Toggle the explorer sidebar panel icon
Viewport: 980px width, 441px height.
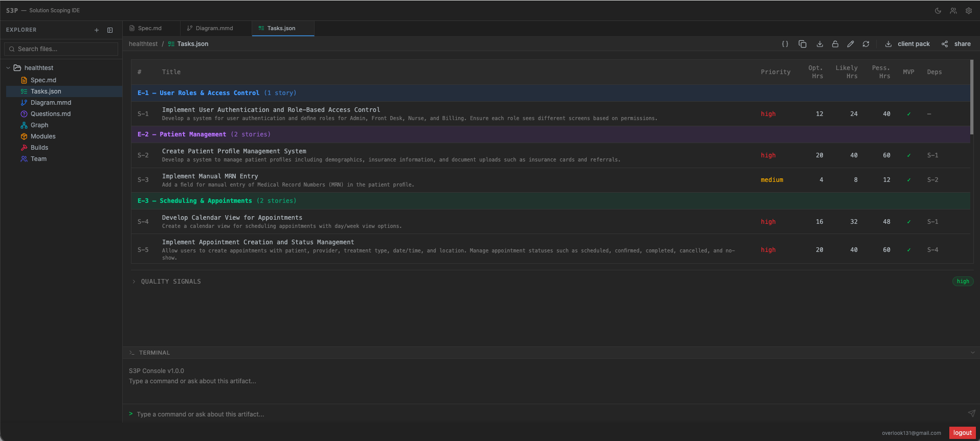click(x=110, y=30)
